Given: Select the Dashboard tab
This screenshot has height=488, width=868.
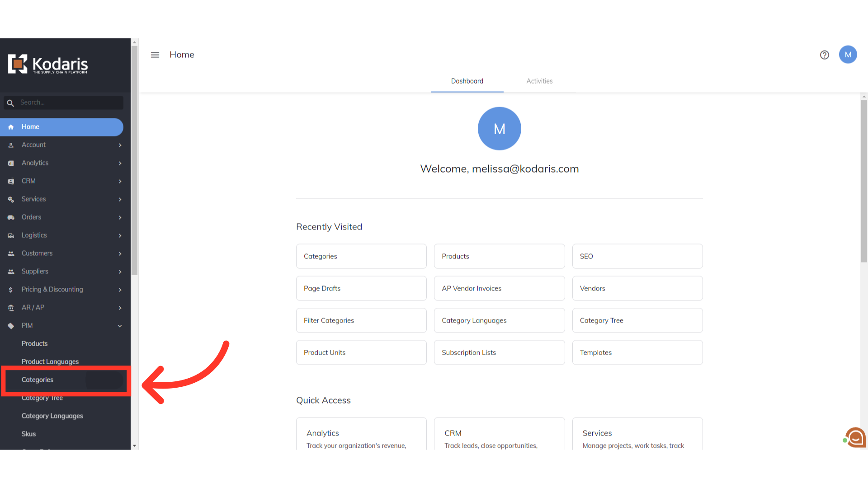Looking at the screenshot, I should (x=467, y=81).
